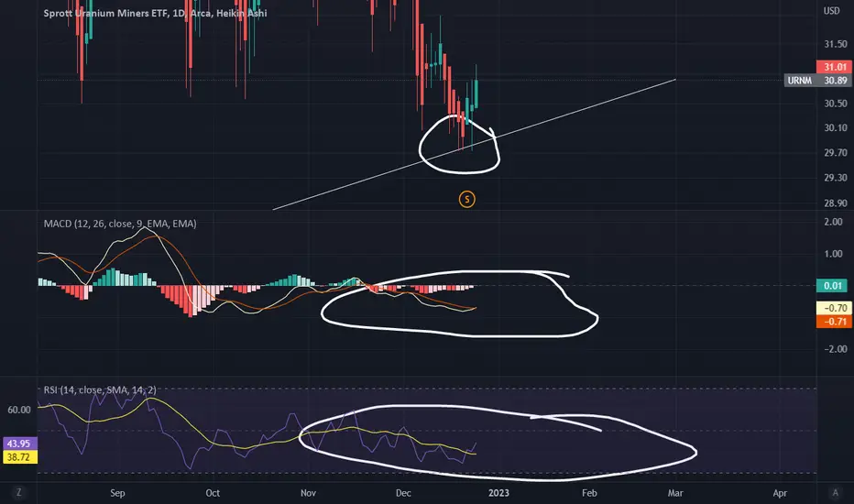Click the orange S split marker icon
854x504 pixels.
[466, 200]
